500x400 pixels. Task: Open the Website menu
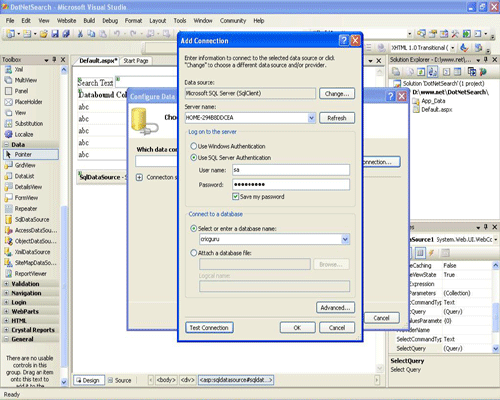[66, 21]
